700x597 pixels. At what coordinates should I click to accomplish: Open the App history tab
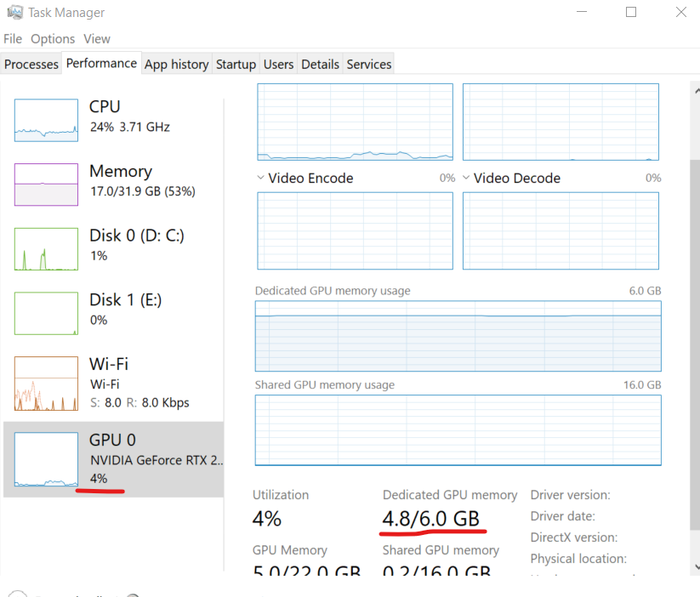coord(176,63)
